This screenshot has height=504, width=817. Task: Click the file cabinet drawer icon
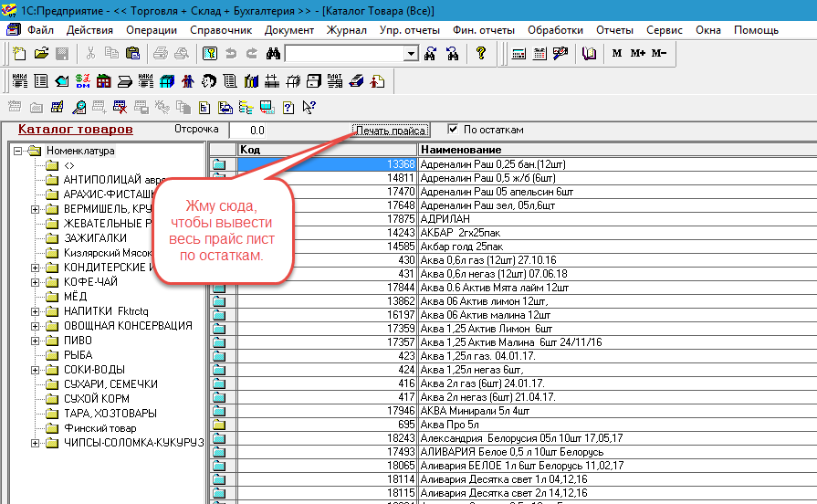[x=314, y=81]
